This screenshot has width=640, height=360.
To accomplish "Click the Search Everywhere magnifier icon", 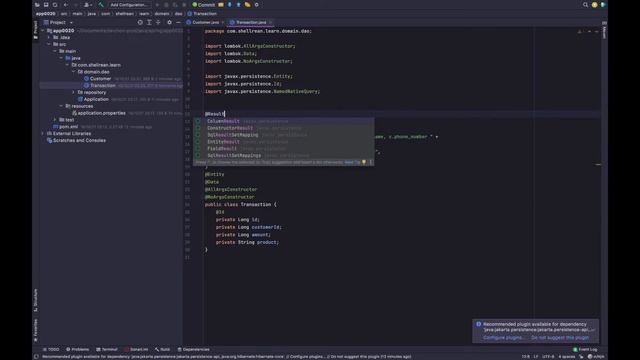I will pos(585,5).
